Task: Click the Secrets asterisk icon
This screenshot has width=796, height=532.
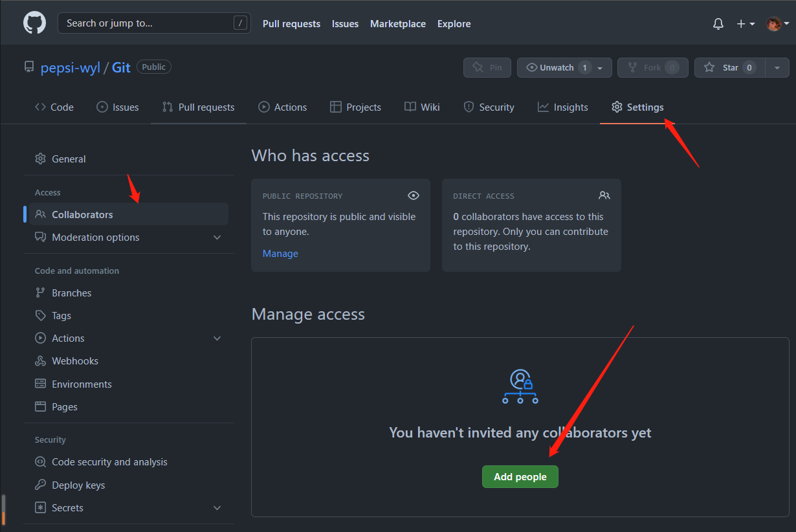Action: pos(40,507)
